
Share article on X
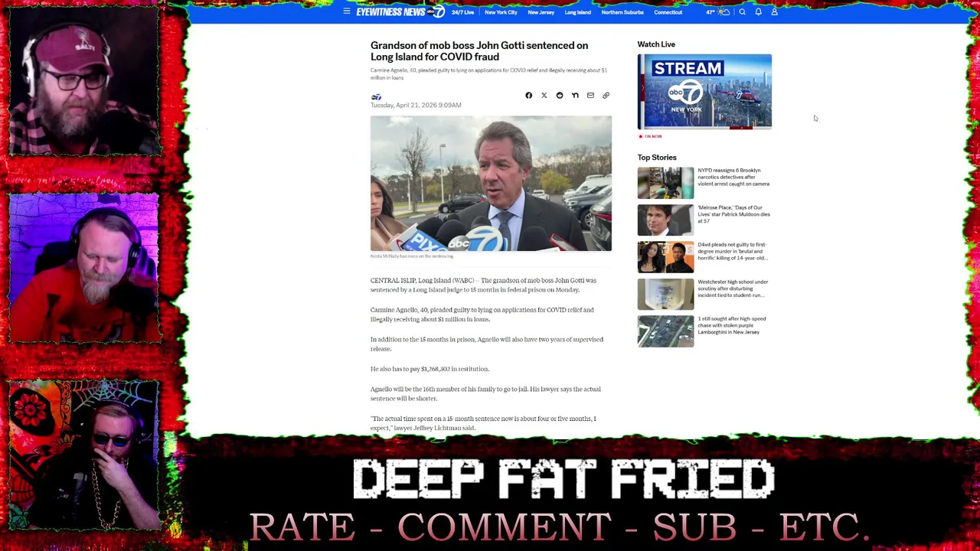click(544, 96)
